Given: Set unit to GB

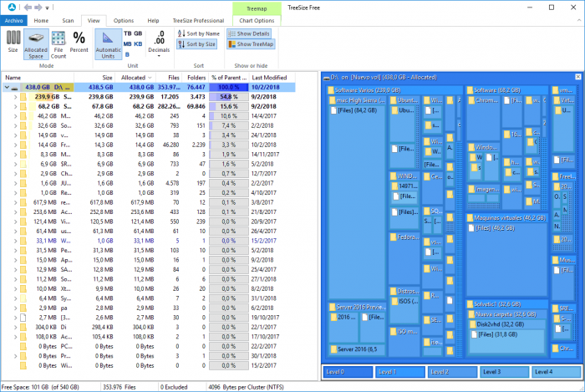Looking at the screenshot, I should click(138, 33).
